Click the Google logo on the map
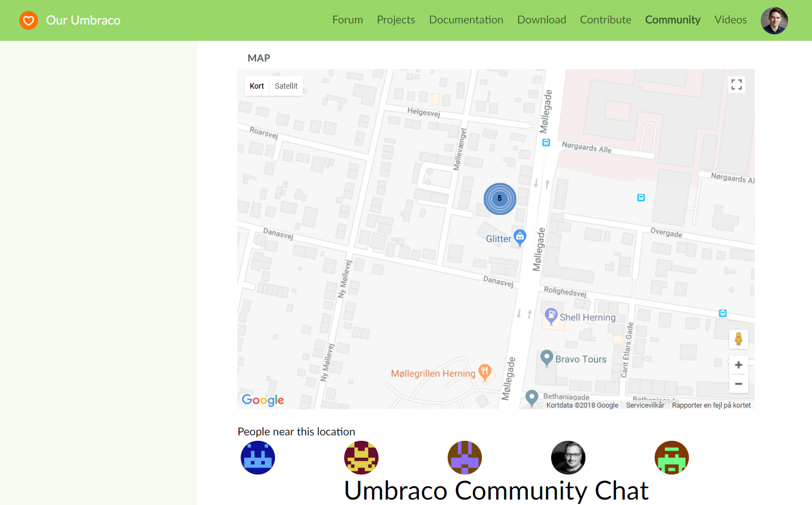Screen dimensions: 812x505 (x=262, y=400)
